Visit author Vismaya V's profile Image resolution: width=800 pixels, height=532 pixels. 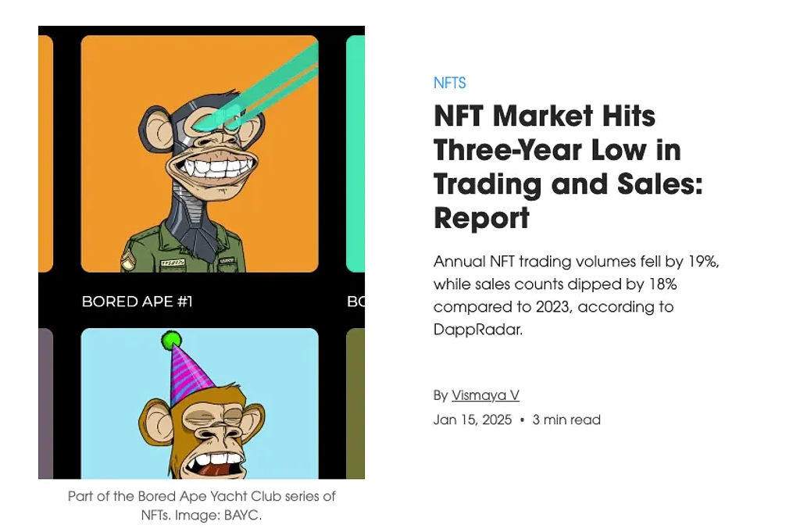[x=485, y=395]
